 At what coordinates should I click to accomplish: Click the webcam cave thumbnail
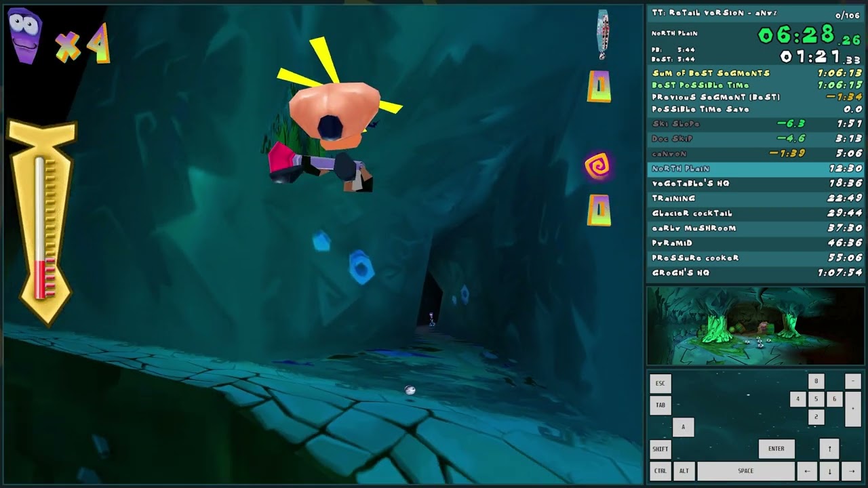[755, 326]
